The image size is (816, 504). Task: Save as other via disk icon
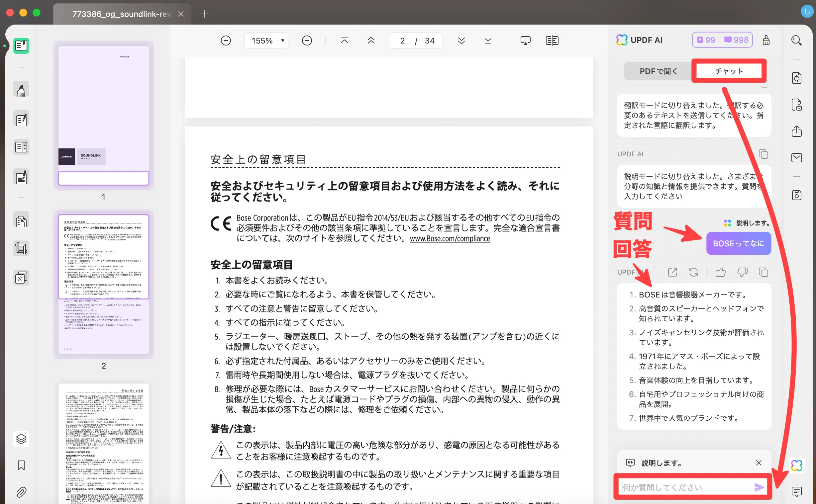(797, 195)
